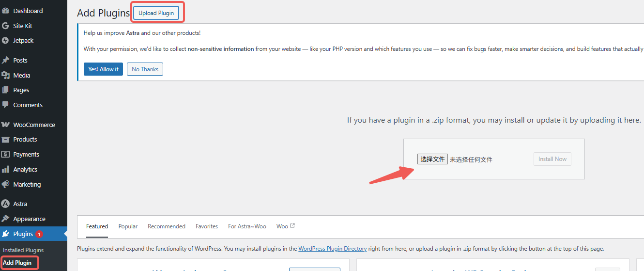Viewport: 644px width, 271px height.
Task: Click the Posts pushpin icon
Action: pyautogui.click(x=6, y=61)
